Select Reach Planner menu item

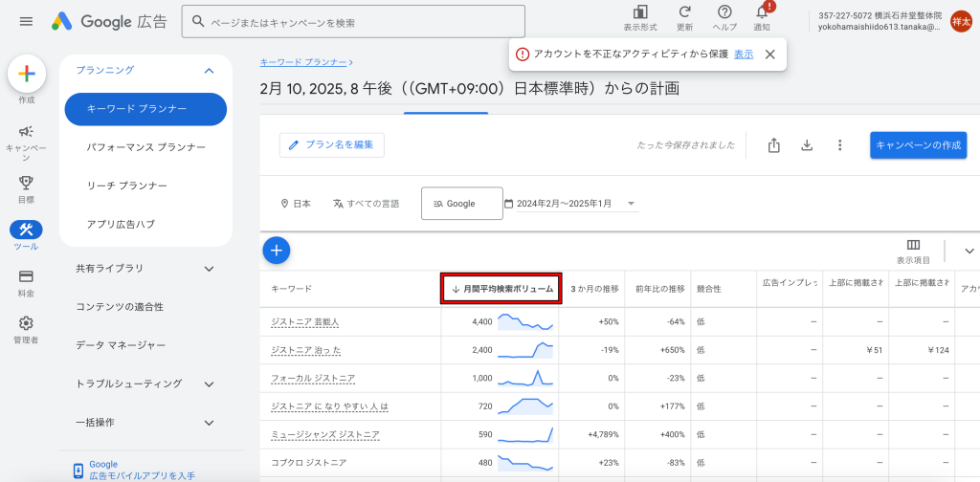[126, 186]
